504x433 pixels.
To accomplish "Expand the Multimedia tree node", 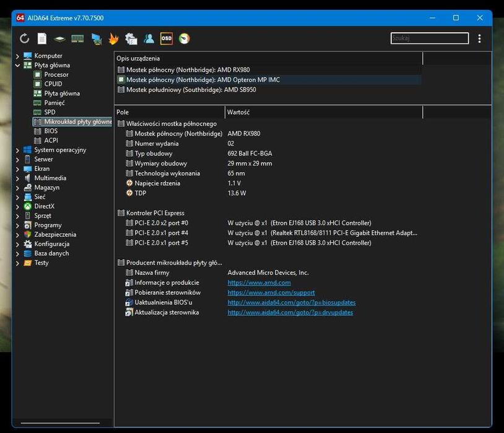I will (17, 178).
